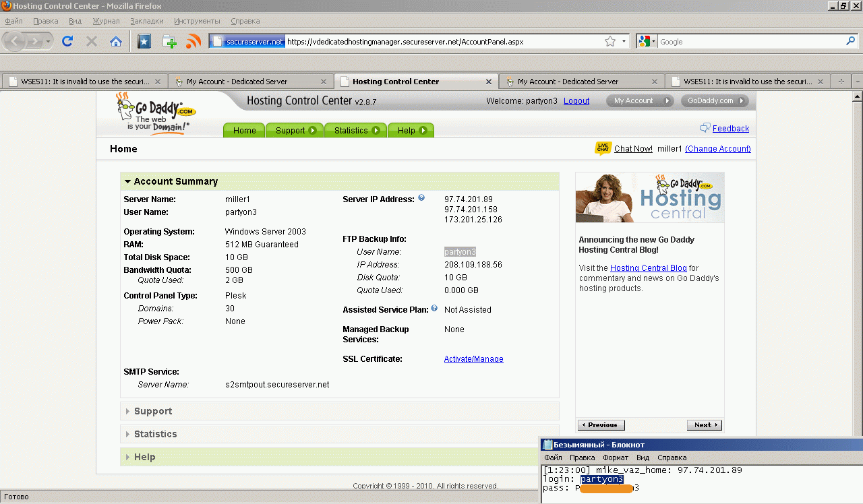Expand the Support section panel
Image resolution: width=863 pixels, height=504 pixels.
(340, 411)
